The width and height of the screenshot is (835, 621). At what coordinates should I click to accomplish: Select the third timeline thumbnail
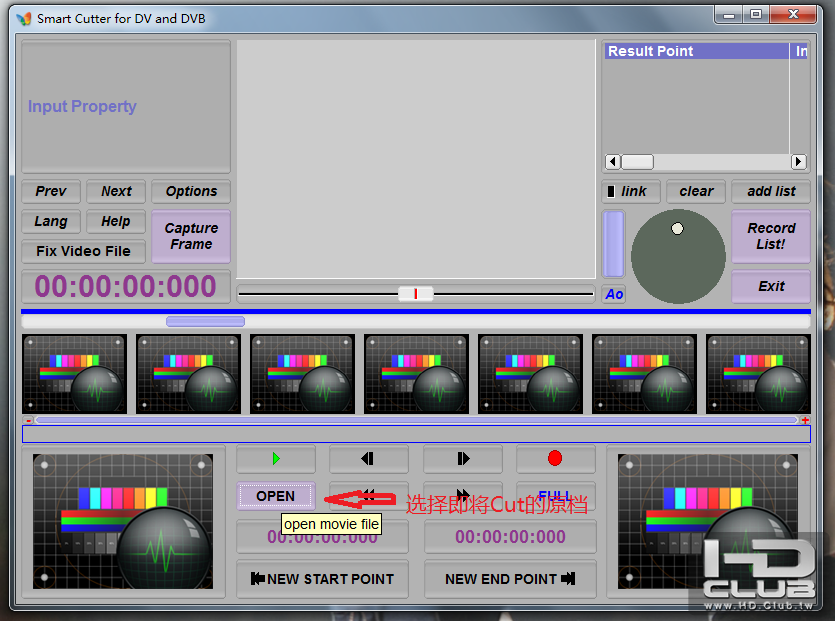302,374
